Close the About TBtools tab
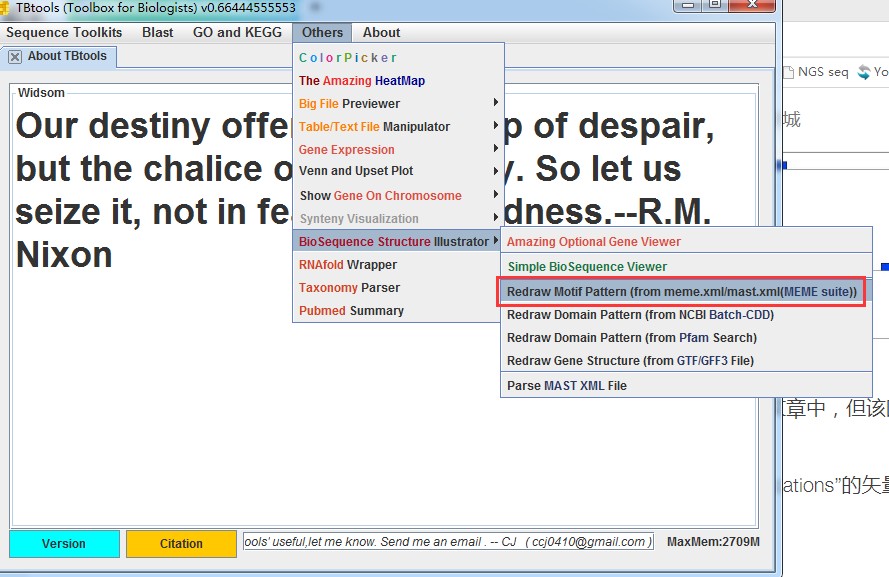This screenshot has width=889, height=577. point(15,57)
